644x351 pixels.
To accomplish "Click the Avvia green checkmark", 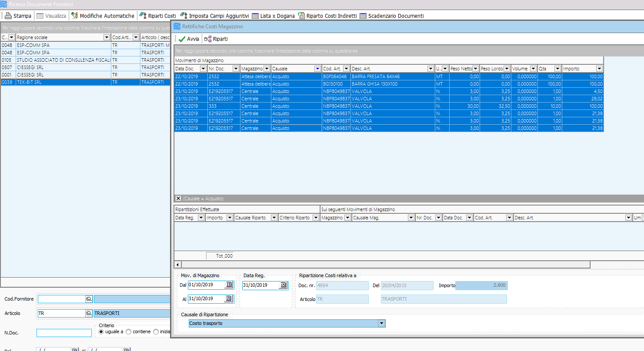I will point(182,39).
